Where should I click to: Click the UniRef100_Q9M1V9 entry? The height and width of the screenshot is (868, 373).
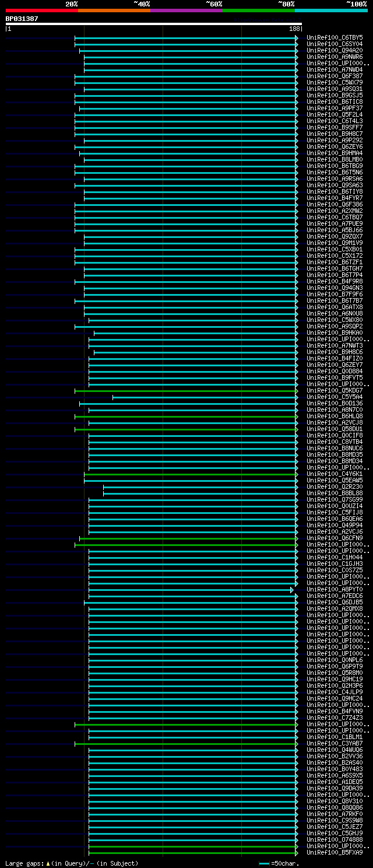[335, 243]
